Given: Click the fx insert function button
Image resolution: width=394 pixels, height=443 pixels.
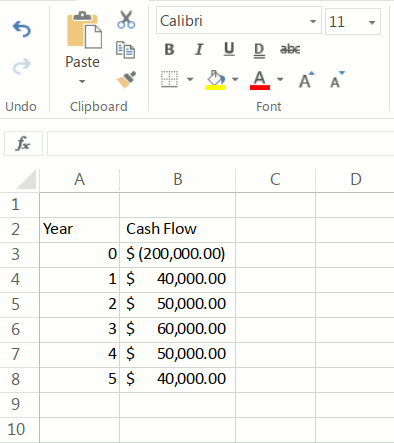Looking at the screenshot, I should click(x=23, y=144).
